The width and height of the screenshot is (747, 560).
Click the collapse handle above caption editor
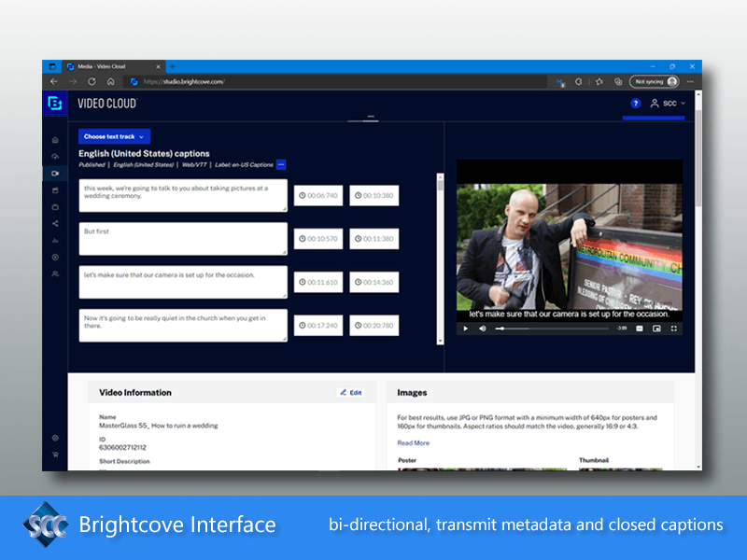coord(371,117)
